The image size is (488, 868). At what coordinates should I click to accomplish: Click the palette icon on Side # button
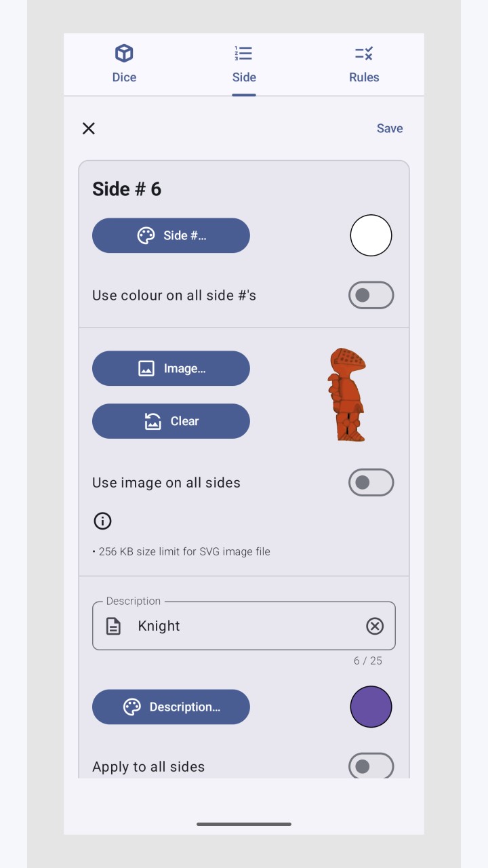tap(146, 235)
